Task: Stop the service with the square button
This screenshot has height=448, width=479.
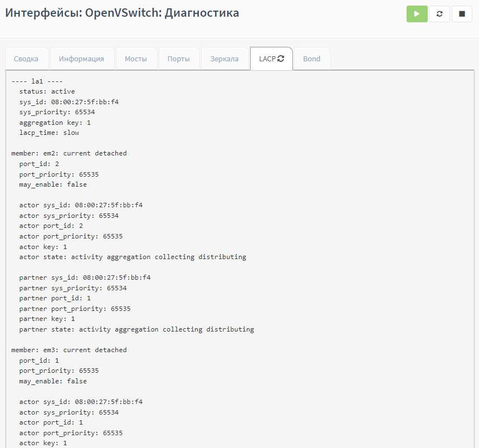Action: pos(462,14)
